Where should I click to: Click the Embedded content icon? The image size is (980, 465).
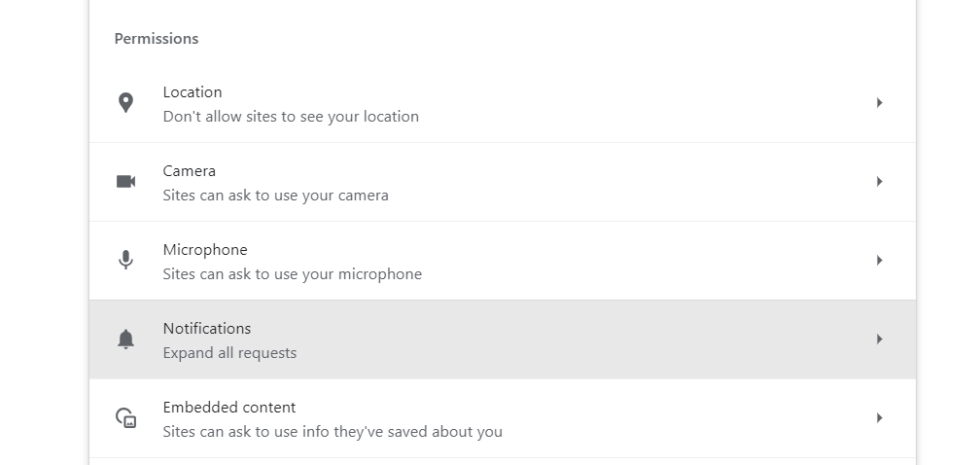tap(125, 418)
